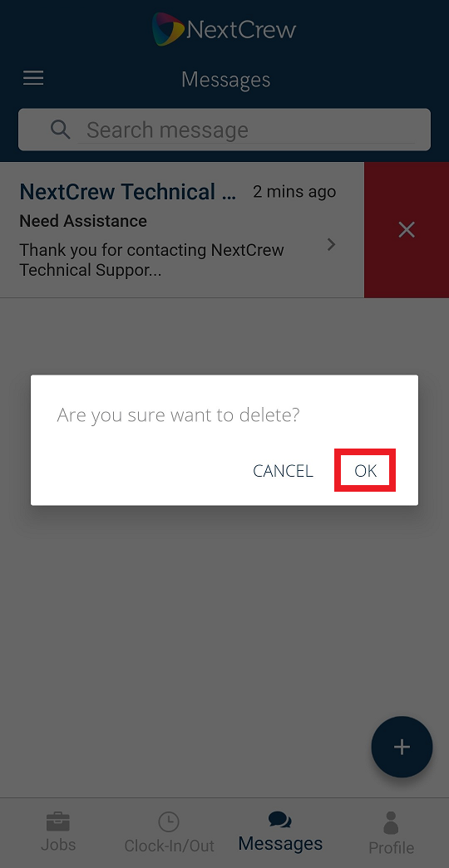Tap the Messages chat bubbles icon
This screenshot has width=449, height=868.
[280, 821]
